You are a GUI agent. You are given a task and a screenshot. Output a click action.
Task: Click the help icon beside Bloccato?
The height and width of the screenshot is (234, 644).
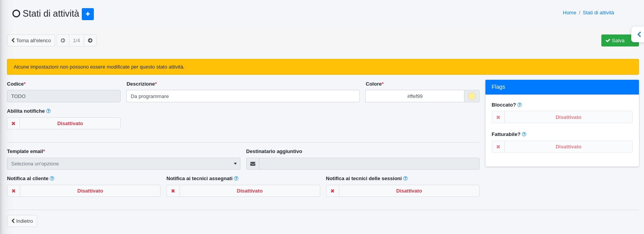(520, 105)
